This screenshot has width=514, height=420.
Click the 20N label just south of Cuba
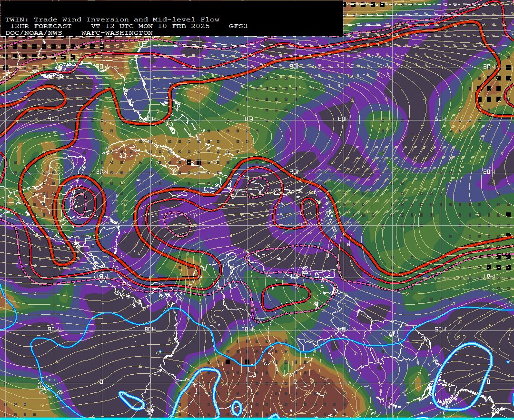(x=102, y=171)
